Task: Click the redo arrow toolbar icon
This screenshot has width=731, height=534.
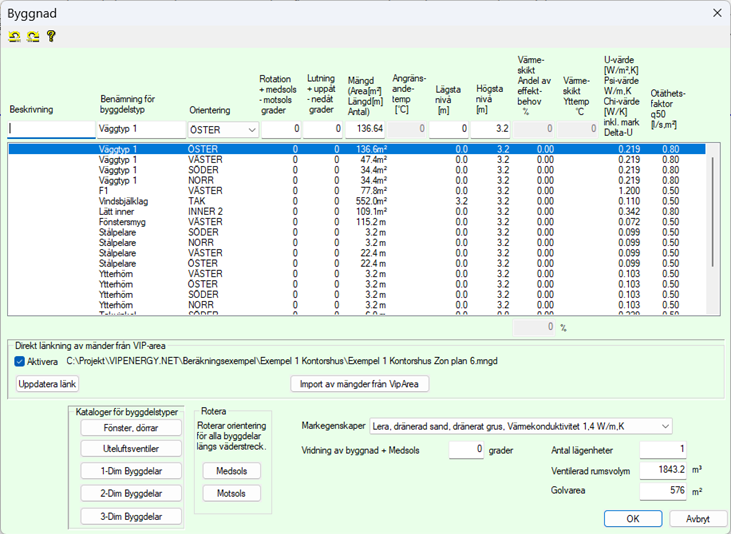Action: pos(32,37)
